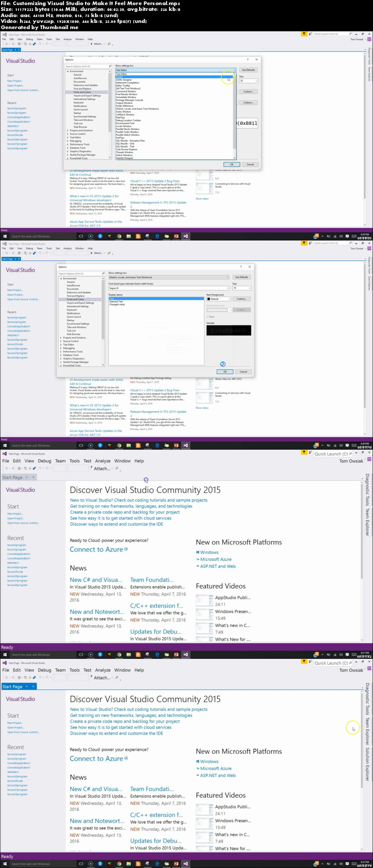Viewport: 373px width, 868px height.
Task: Open the Window menu in the bottom frame
Action: [122, 670]
